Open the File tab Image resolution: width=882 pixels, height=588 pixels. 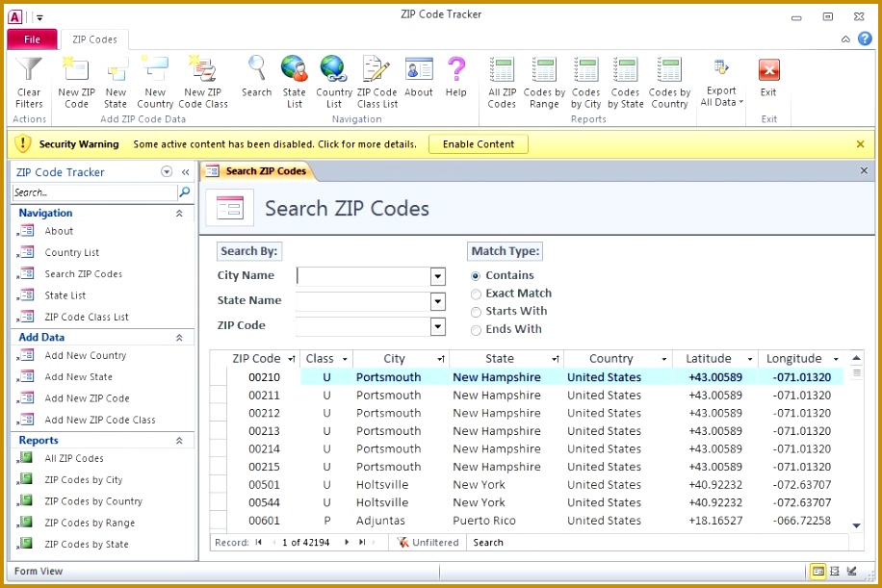tap(32, 39)
